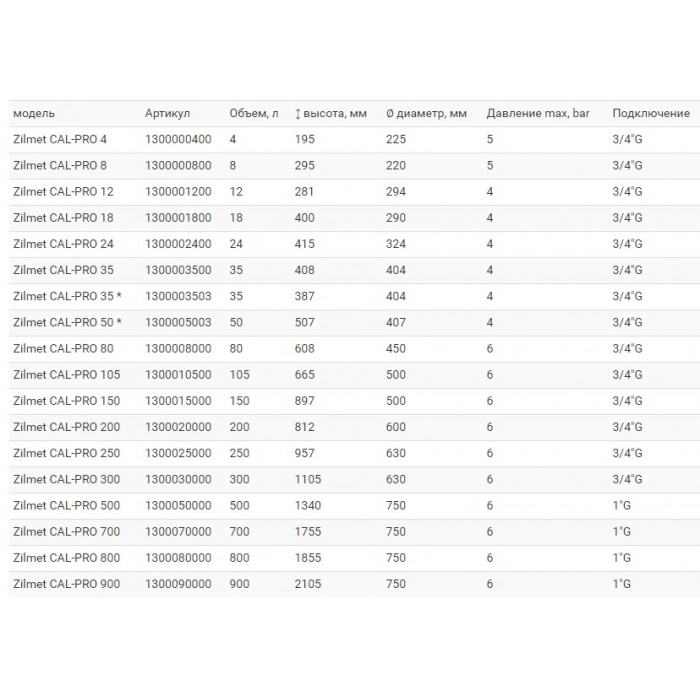Click article number 1300003503
The height and width of the screenshot is (700, 700).
pos(178,296)
